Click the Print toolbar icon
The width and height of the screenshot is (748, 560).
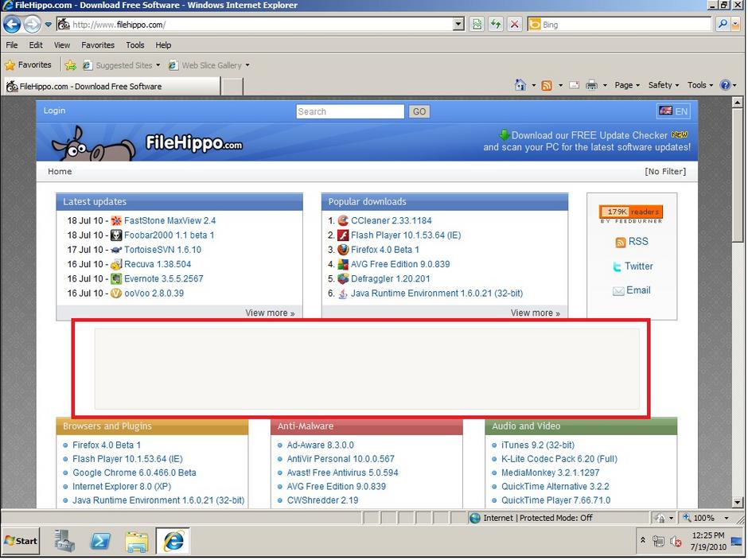(x=591, y=85)
